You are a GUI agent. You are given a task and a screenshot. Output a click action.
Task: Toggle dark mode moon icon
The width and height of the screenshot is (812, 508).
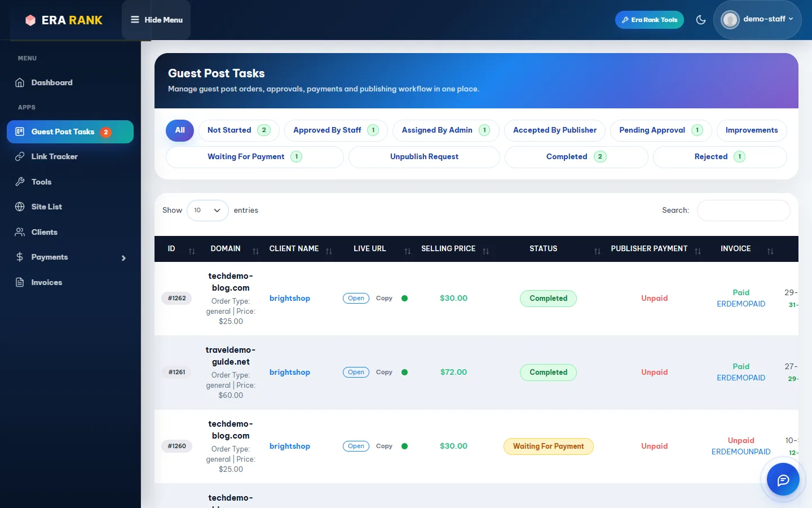click(701, 20)
